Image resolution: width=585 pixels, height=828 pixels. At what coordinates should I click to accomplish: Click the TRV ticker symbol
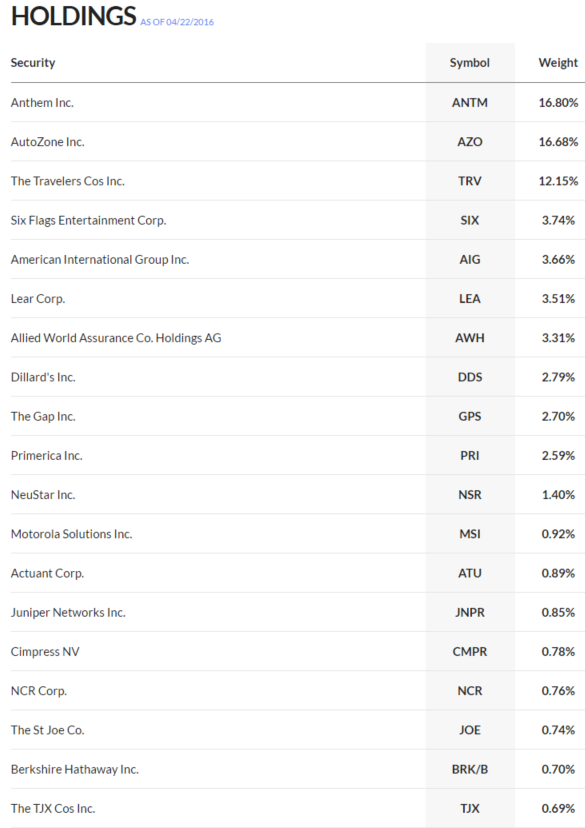tap(469, 181)
